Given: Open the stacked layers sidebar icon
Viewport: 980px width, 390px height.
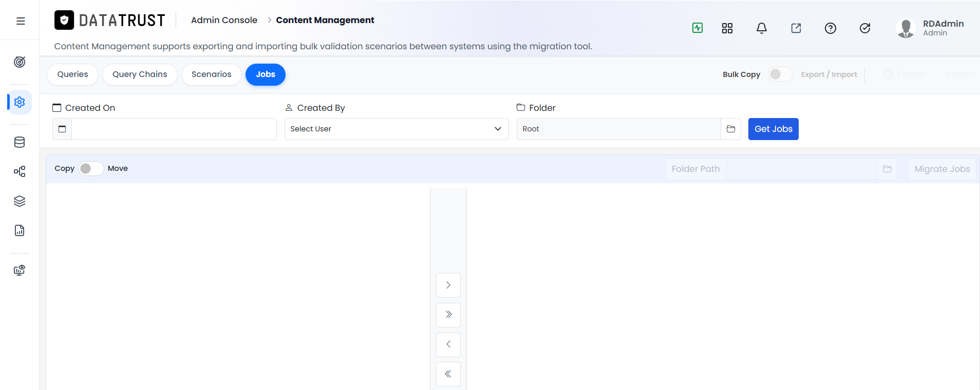Looking at the screenshot, I should [20, 201].
